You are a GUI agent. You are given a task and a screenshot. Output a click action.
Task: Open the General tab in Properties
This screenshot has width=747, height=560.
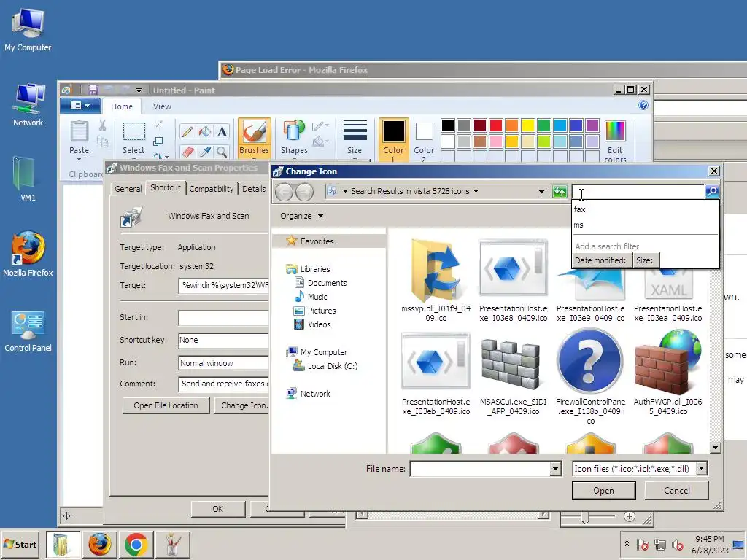coord(128,189)
